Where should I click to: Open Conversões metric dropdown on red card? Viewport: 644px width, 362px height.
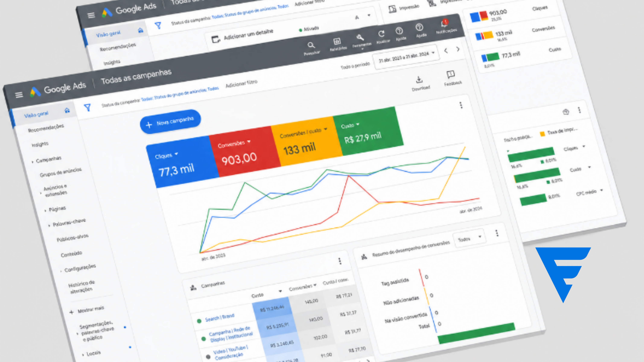click(x=249, y=141)
